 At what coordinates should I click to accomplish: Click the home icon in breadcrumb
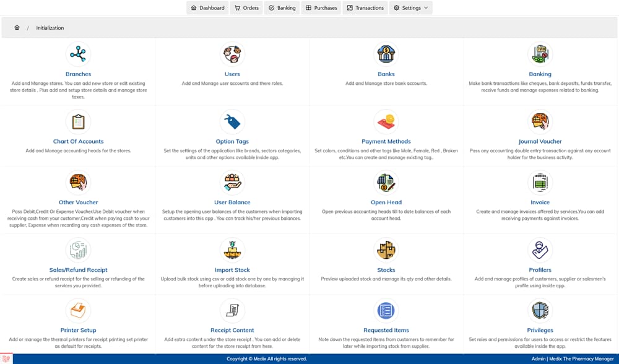17,28
